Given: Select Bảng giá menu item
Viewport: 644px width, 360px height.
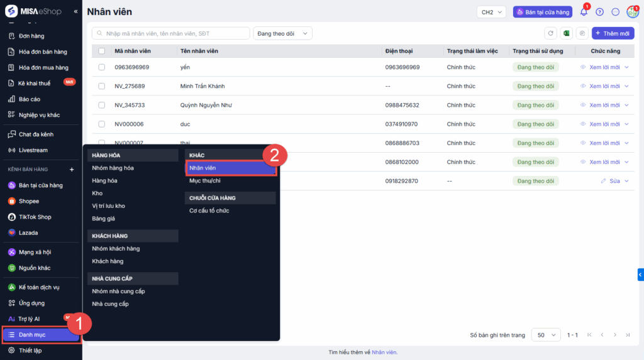Looking at the screenshot, I should [104, 219].
